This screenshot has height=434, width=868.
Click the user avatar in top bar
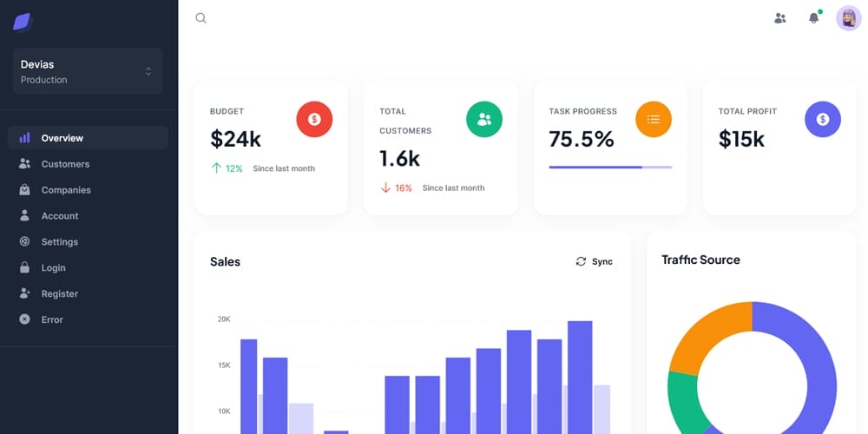click(x=848, y=18)
